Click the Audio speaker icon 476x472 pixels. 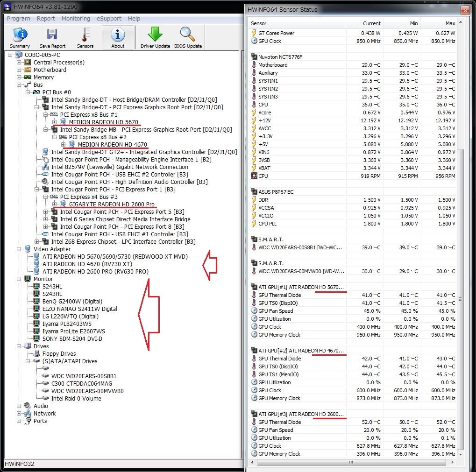click(x=28, y=406)
